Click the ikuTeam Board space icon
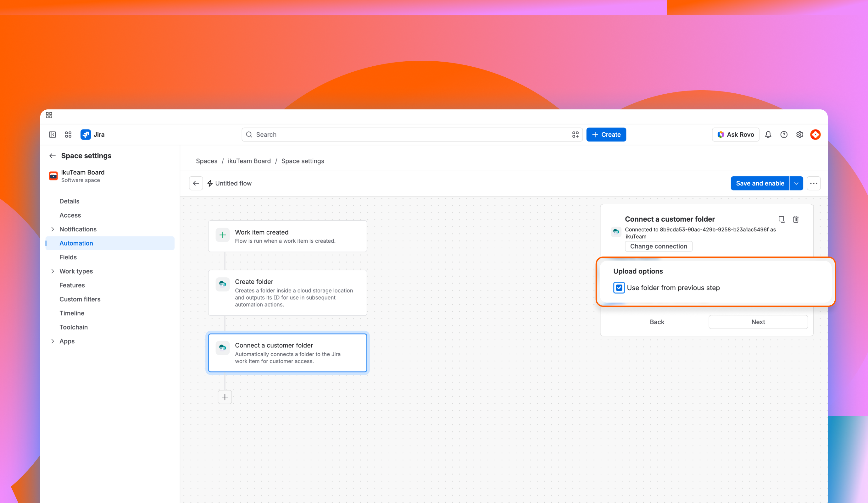This screenshot has width=868, height=503. 53,176
